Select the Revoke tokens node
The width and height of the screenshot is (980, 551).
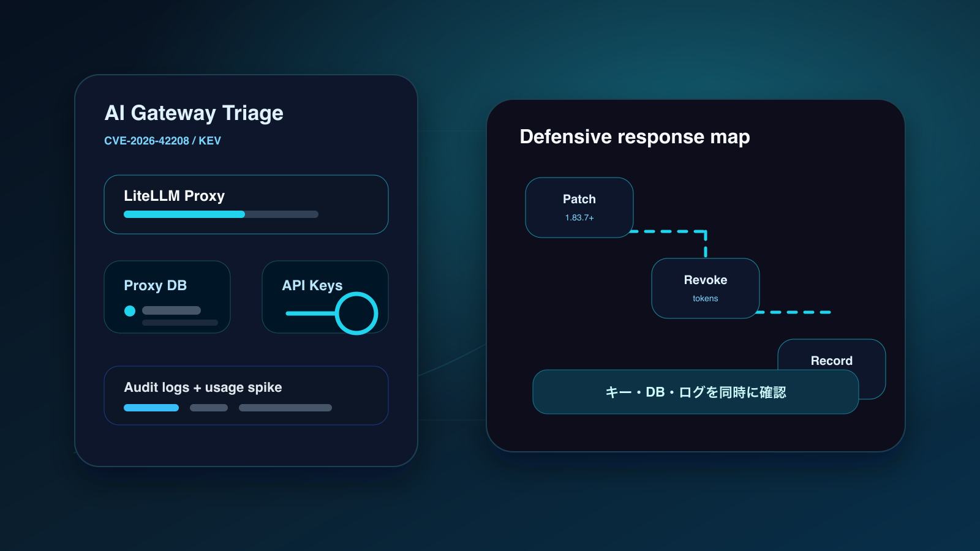click(x=706, y=288)
